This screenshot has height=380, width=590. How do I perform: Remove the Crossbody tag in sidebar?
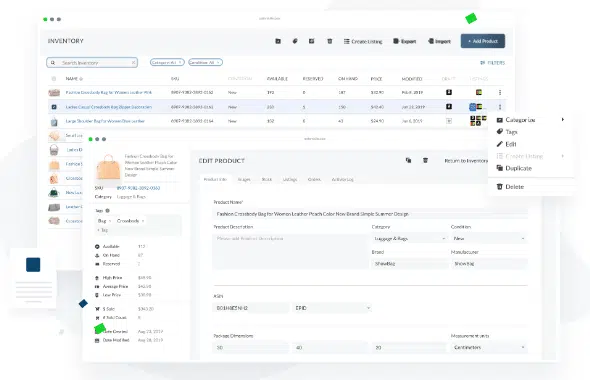pyautogui.click(x=143, y=221)
